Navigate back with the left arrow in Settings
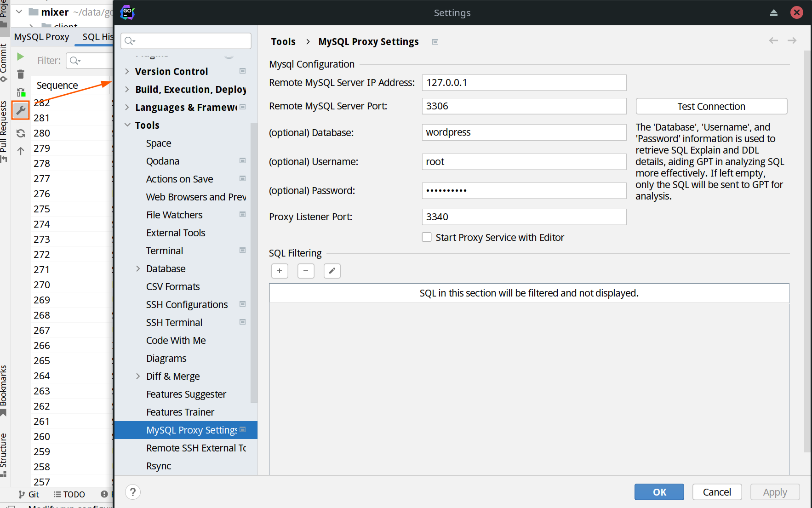The image size is (812, 508). [x=773, y=40]
